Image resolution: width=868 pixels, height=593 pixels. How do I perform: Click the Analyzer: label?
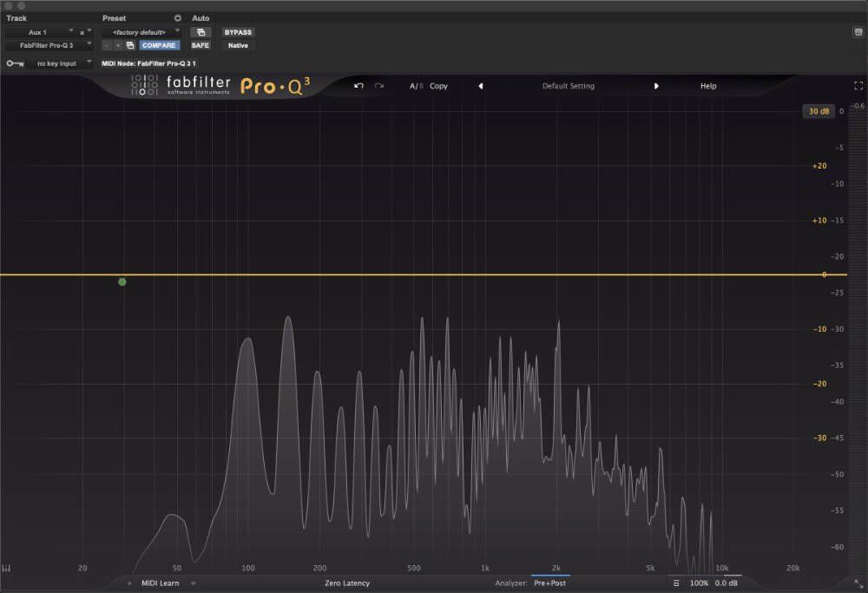pyautogui.click(x=511, y=583)
